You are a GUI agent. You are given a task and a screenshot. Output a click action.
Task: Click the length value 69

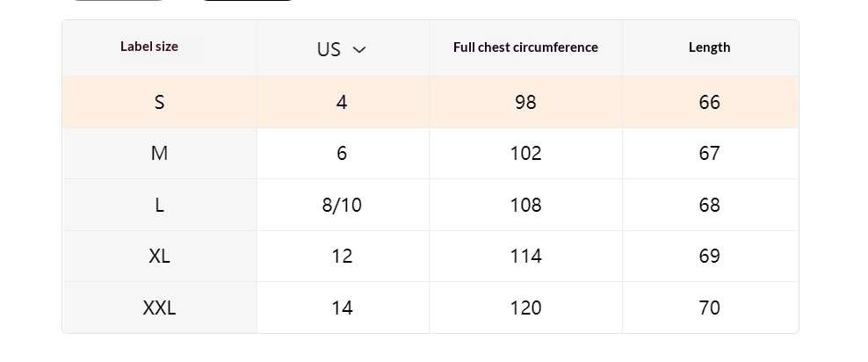point(709,257)
